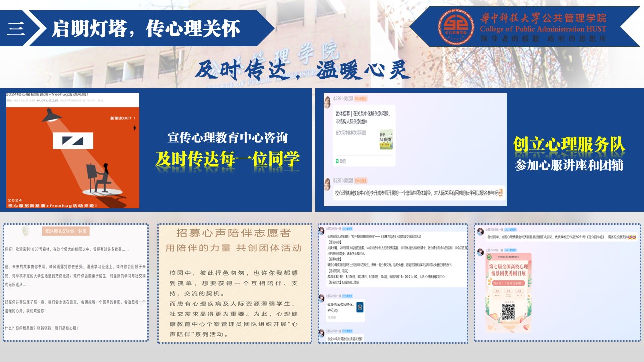Open the 第七届全国高校心理情景剧 poster image

(x=508, y=289)
